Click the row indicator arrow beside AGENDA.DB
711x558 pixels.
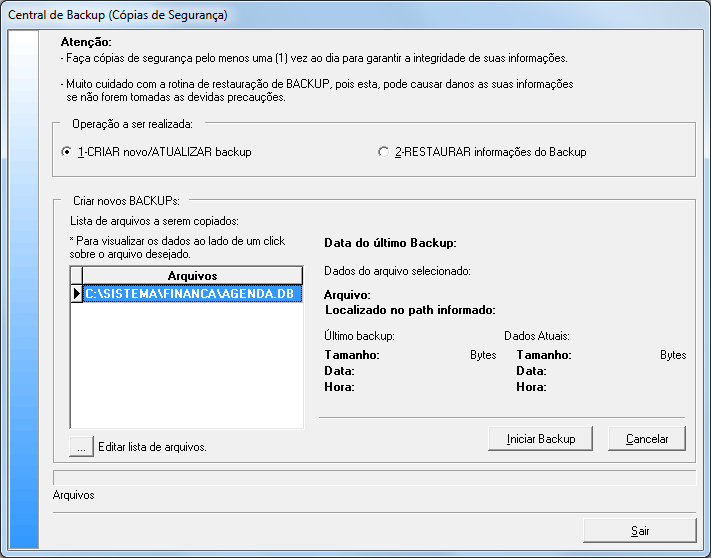pos(76,294)
